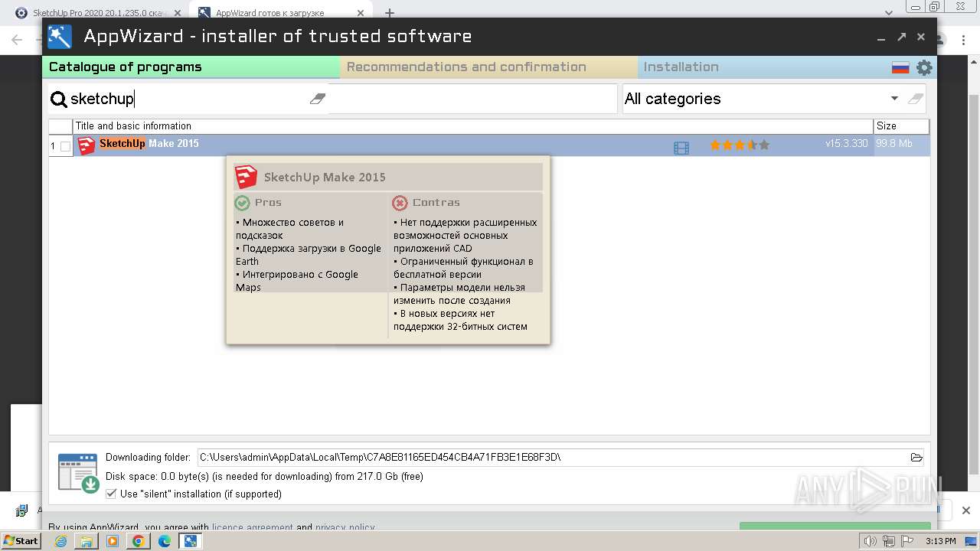980x551 pixels.
Task: Switch to the Catalogue of programs tab
Action: pyautogui.click(x=191, y=67)
